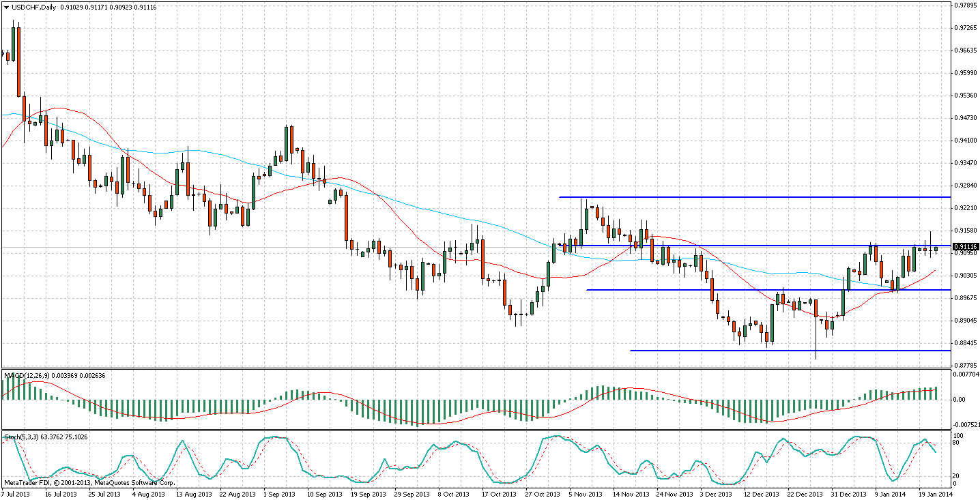Select 1 Sep 2013 on the time axis

click(x=279, y=493)
